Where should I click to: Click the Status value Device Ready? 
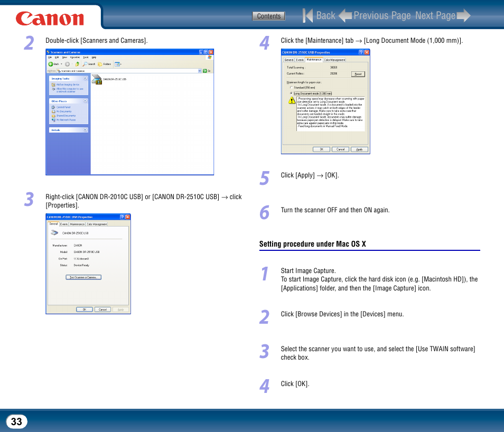(x=81, y=265)
